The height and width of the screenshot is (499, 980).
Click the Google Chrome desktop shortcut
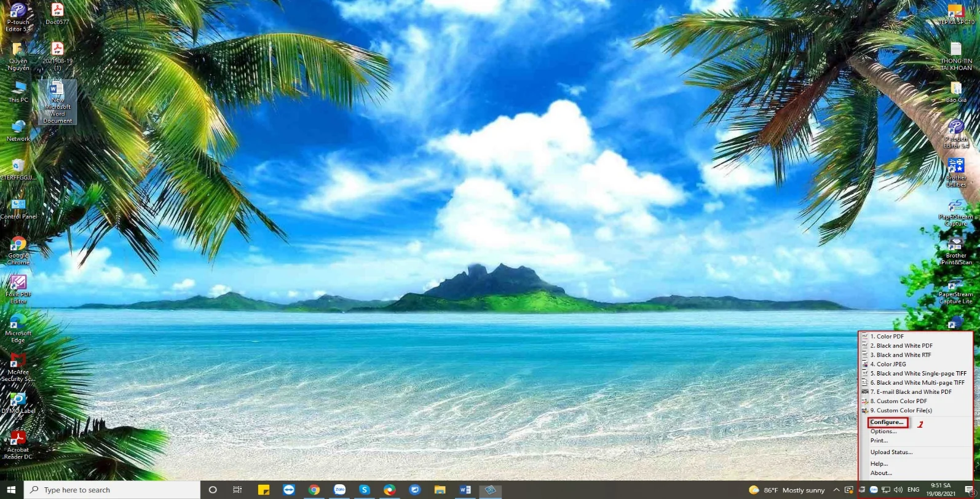tap(18, 249)
